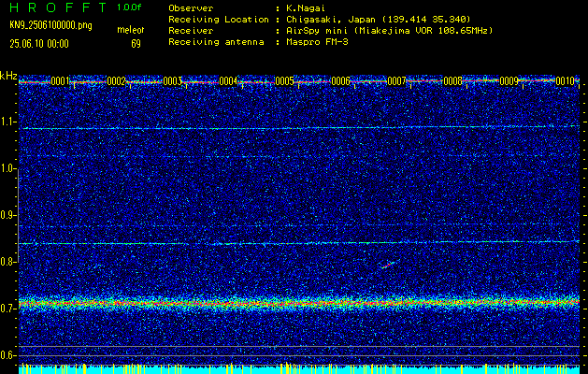Click time marker 0006
The height and width of the screenshot is (374, 588).
[341, 81]
